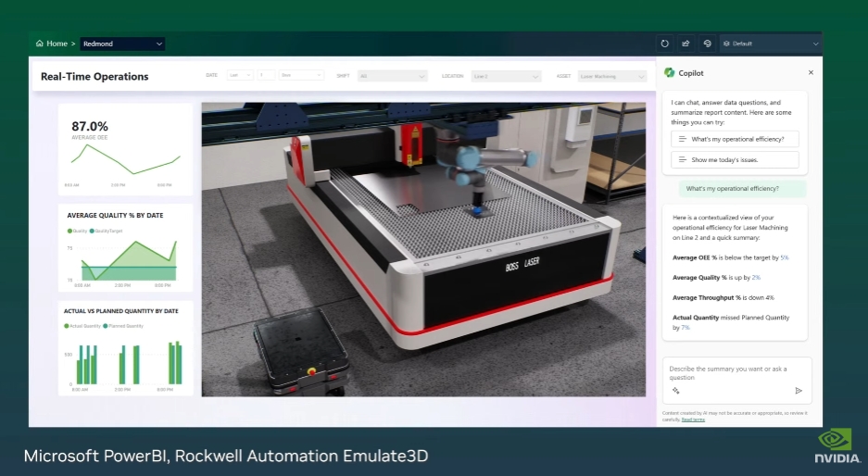Select 'What's my operational efficiency?' suggestion
Viewport: 868px width, 476px height.
[735, 139]
